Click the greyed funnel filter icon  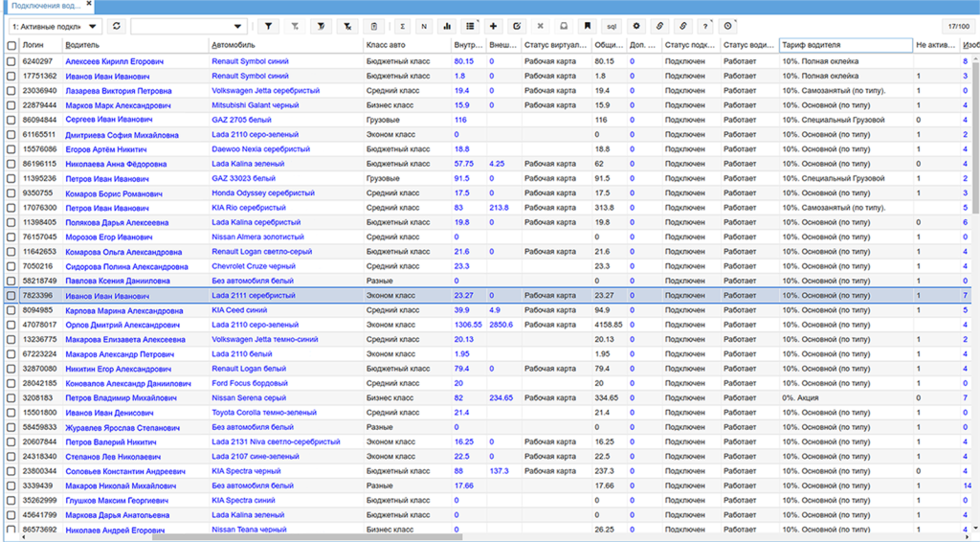tap(295, 26)
